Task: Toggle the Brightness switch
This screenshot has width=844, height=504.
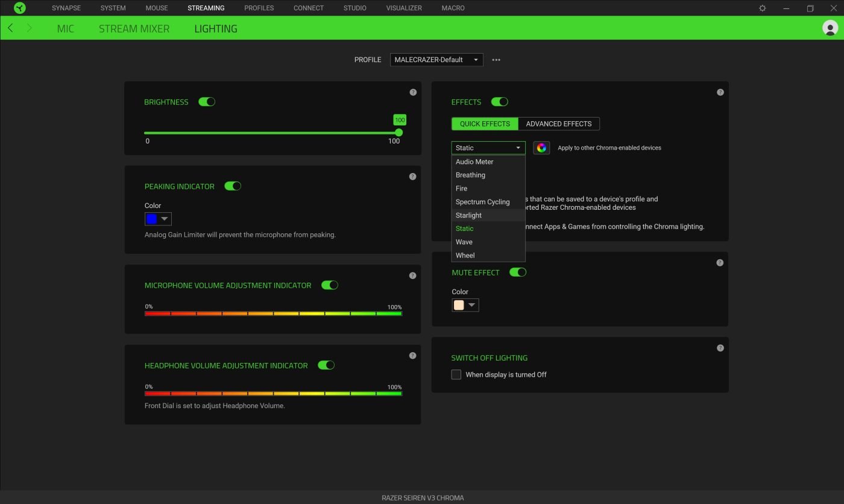Action: (x=207, y=102)
